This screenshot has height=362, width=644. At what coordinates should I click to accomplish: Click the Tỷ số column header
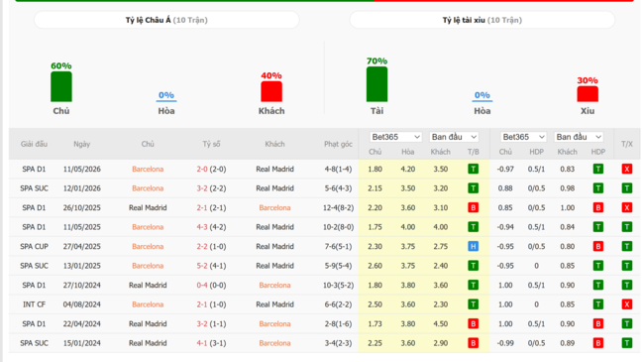tap(211, 144)
